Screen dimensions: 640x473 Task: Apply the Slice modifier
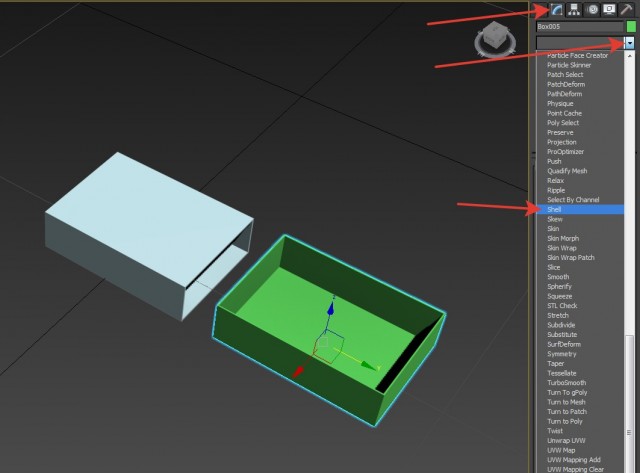[553, 268]
